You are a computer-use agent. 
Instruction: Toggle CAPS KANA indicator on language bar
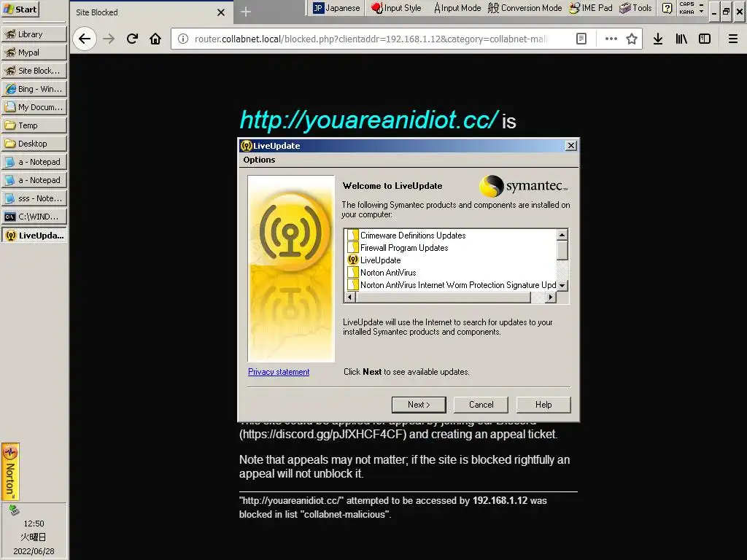click(686, 8)
